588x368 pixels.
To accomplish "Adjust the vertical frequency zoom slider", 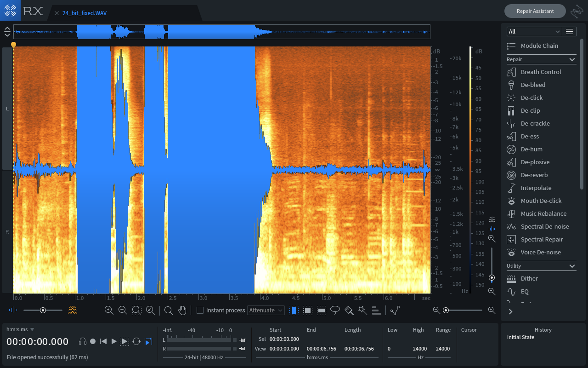I will pos(492,265).
